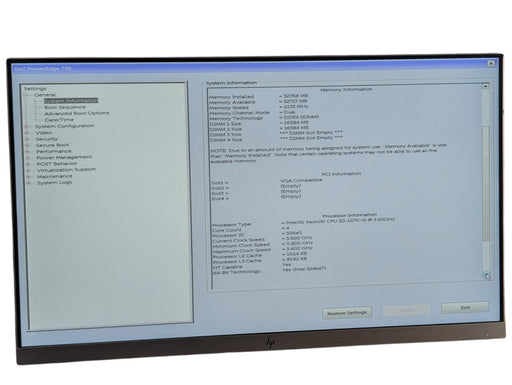Expand the System Logs plus icon

tap(29, 183)
